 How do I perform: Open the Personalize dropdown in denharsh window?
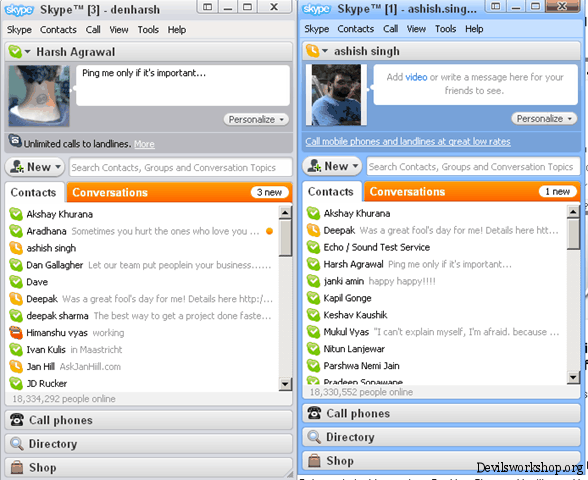(256, 119)
